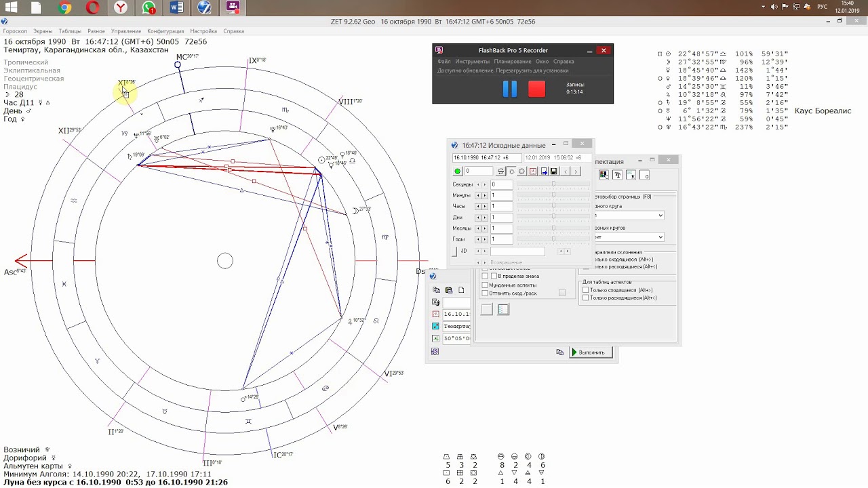Viewport: 868px width, 488px height.
Task: Click the blue arrow export icon in Исходные данные
Action: tap(544, 171)
